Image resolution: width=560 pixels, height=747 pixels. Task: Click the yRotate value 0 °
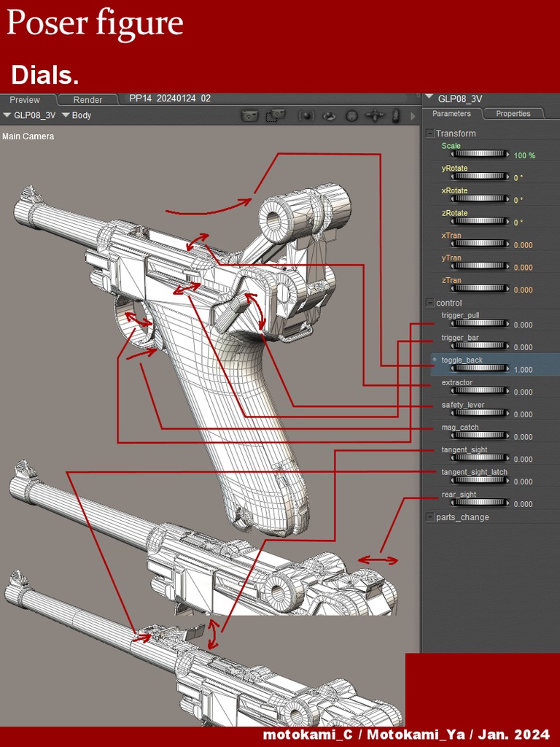point(518,178)
